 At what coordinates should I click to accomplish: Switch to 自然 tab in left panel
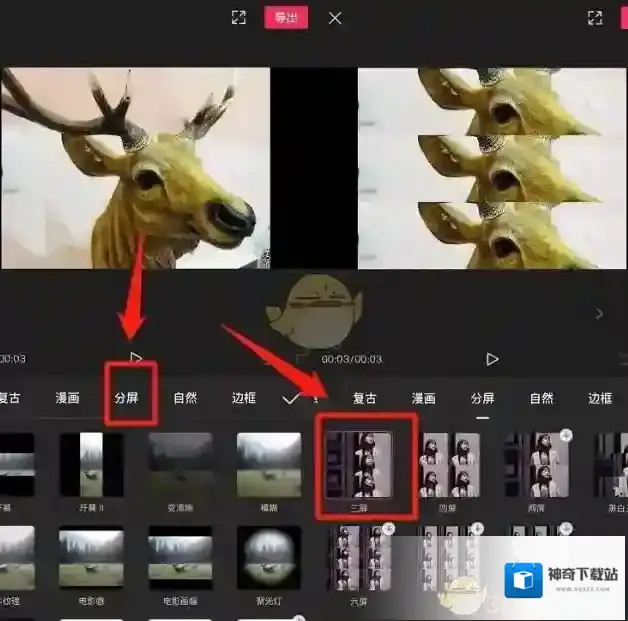coord(185,398)
